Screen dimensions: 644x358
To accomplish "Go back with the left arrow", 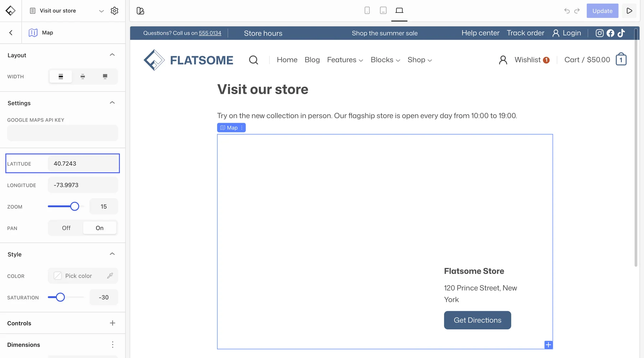I will tap(11, 33).
